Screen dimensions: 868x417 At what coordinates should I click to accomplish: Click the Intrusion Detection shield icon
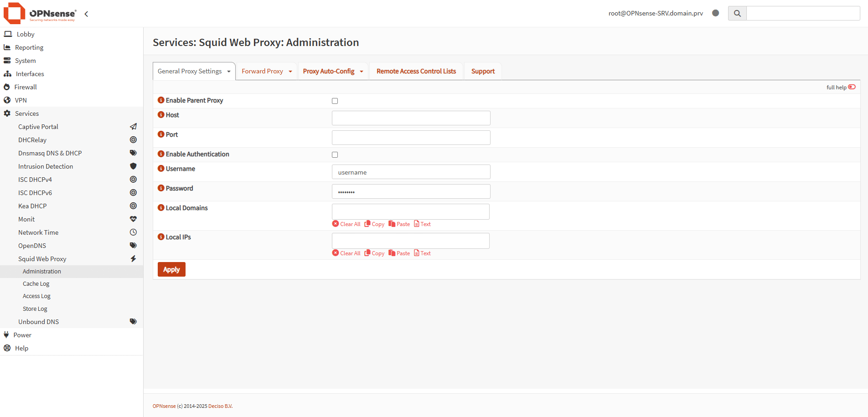click(x=133, y=166)
